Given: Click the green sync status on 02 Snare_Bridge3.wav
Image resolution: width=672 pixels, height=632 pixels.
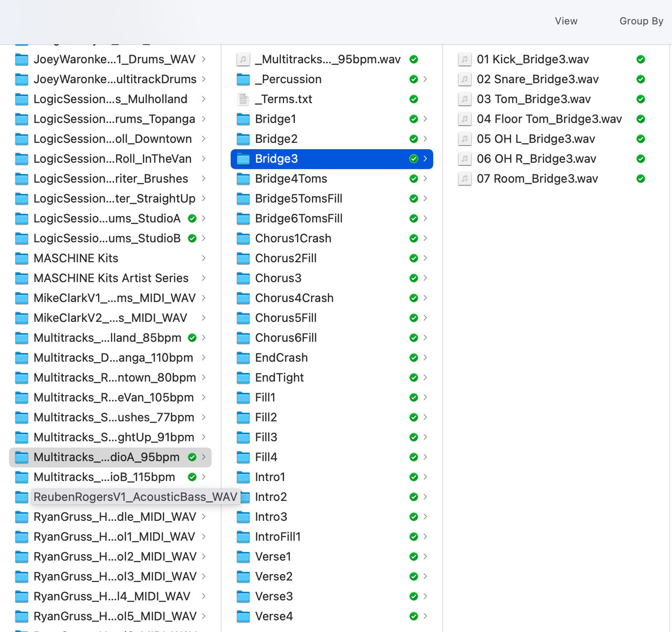Looking at the screenshot, I should point(640,80).
